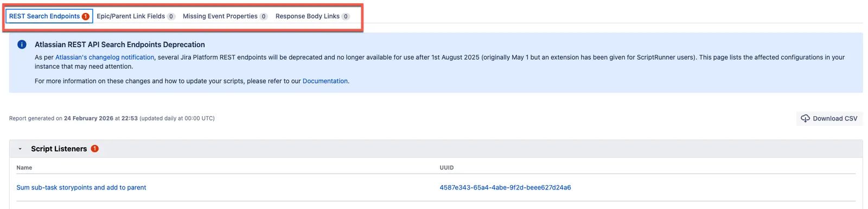Click the 0 badge on Epic/Parent Link Fields
868x209 pixels.
(171, 16)
